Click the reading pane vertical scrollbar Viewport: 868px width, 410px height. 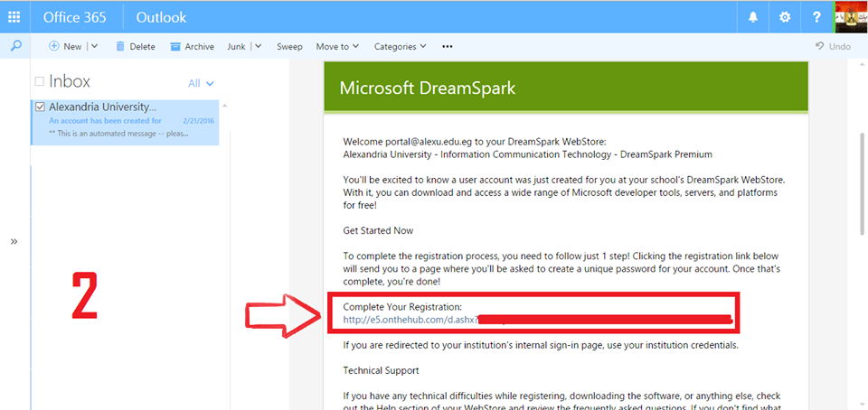point(862,184)
